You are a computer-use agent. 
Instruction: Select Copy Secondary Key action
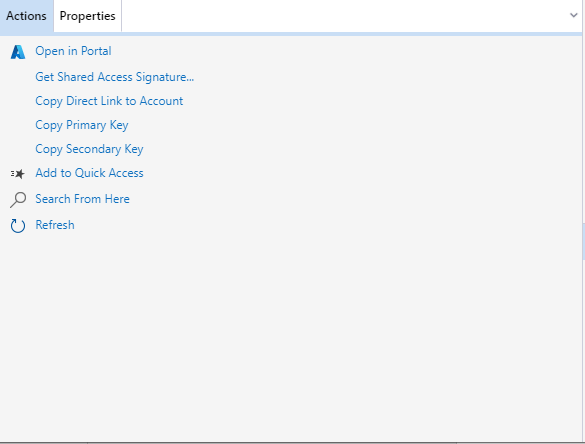point(89,149)
